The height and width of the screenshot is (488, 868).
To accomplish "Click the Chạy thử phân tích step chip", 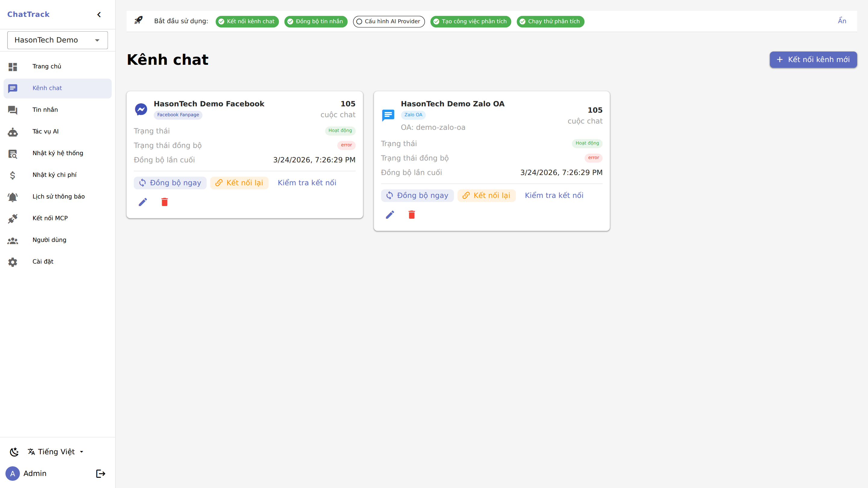I will click(x=550, y=21).
